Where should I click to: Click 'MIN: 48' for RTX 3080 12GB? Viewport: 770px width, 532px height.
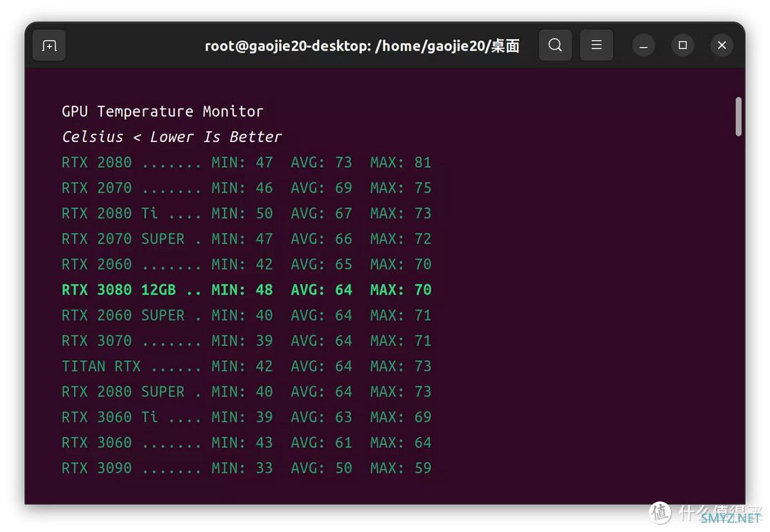(x=242, y=290)
